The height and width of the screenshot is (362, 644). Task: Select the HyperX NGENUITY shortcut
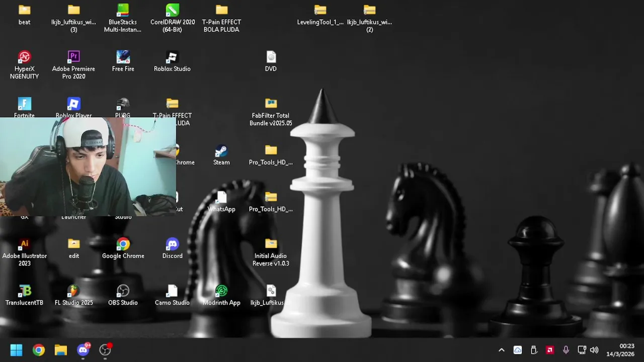tap(24, 65)
